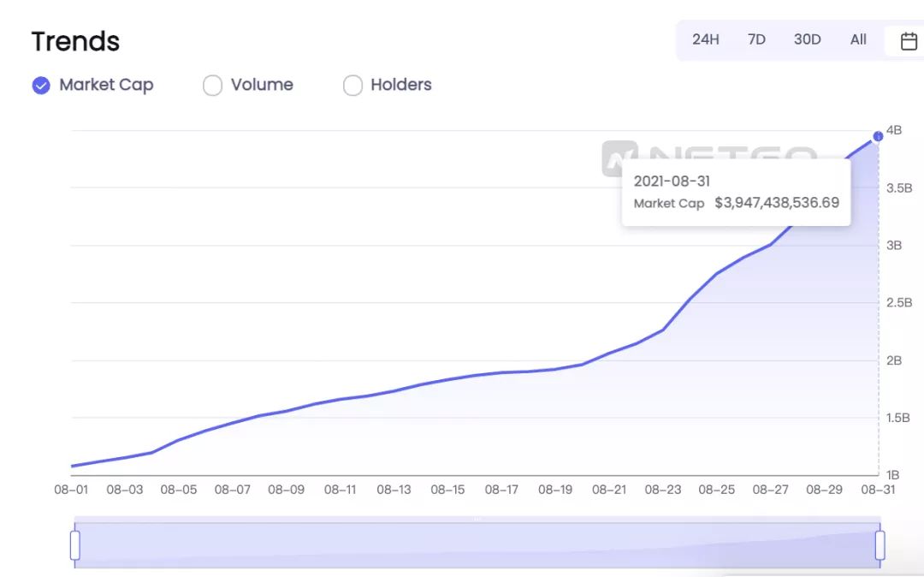Click the Trends heading

tap(75, 42)
